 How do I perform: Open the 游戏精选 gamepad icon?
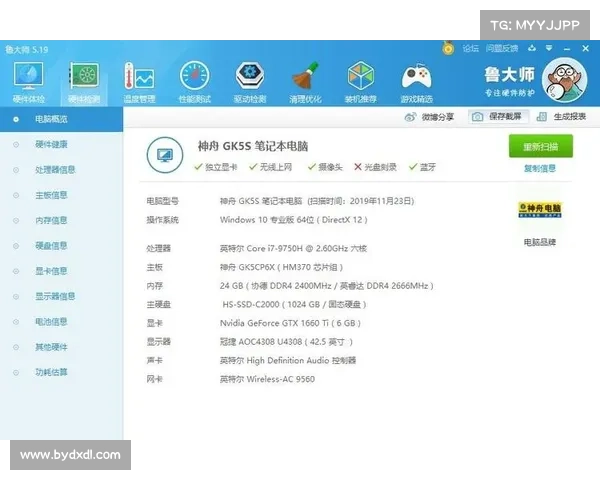pos(416,78)
